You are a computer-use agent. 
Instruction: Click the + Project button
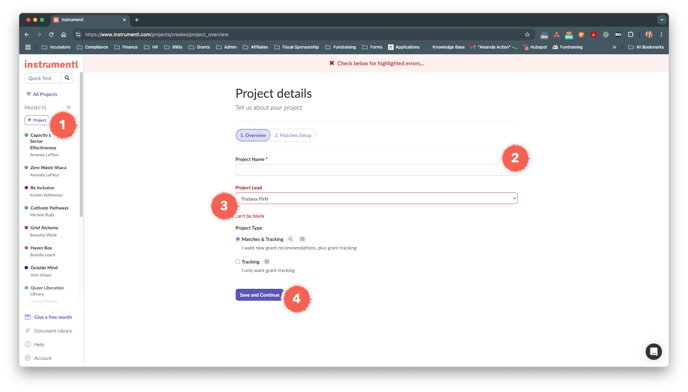click(x=37, y=120)
